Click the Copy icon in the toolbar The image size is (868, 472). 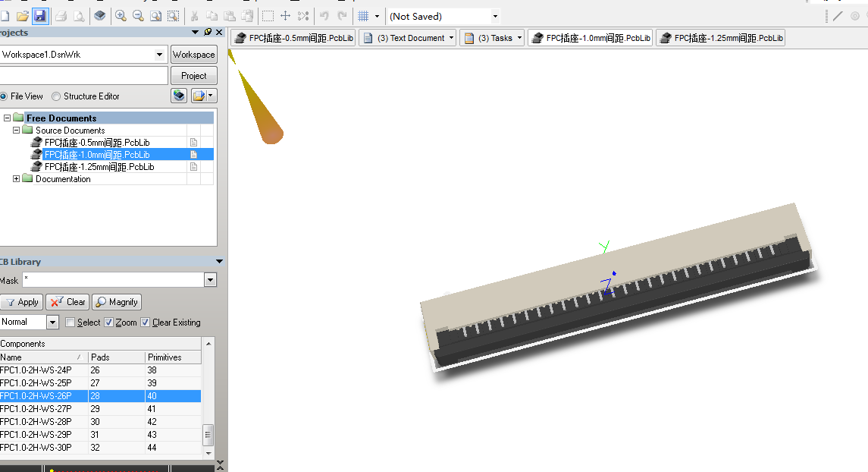tap(212, 16)
